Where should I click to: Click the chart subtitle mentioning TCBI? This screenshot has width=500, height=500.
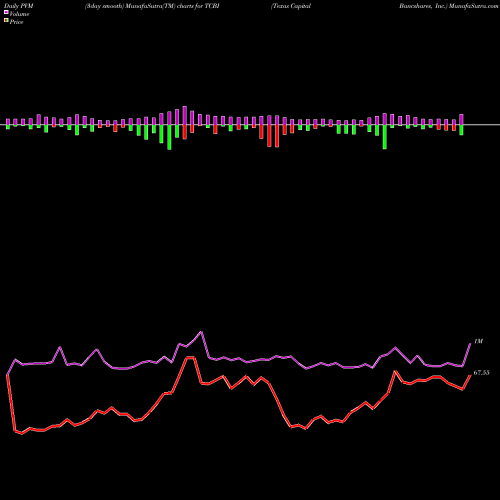[152, 6]
